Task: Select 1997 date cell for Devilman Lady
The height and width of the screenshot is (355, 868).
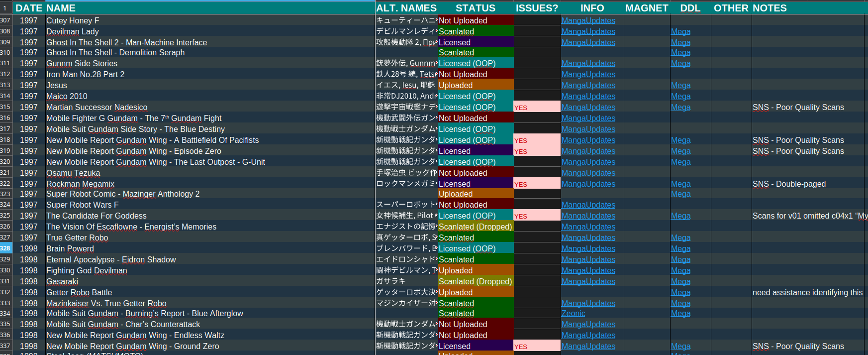Action: point(29,31)
